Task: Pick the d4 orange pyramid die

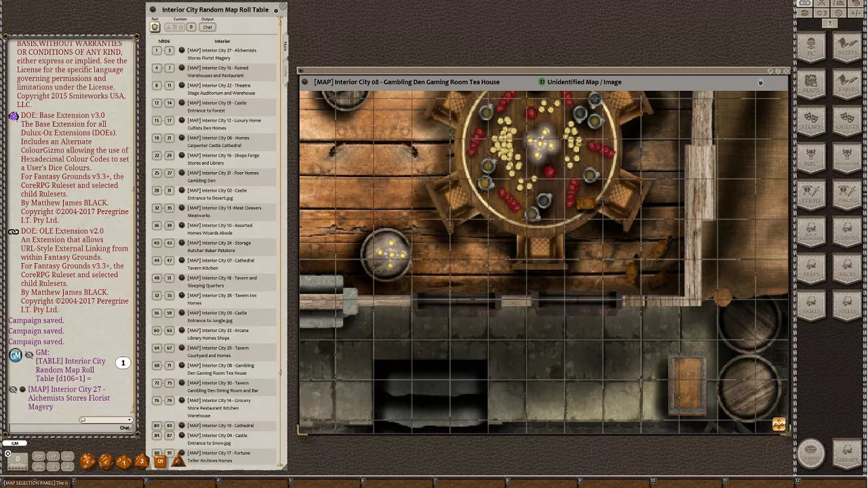Action: pyautogui.click(x=177, y=461)
